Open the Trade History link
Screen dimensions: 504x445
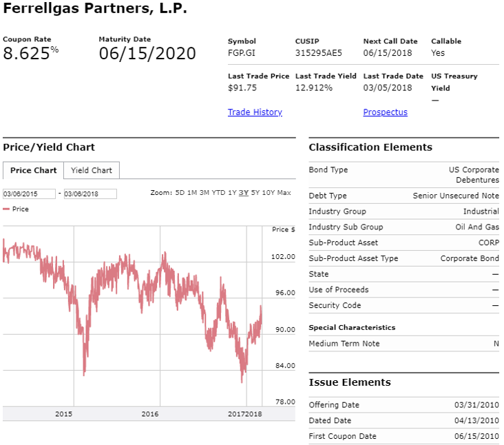coord(255,112)
